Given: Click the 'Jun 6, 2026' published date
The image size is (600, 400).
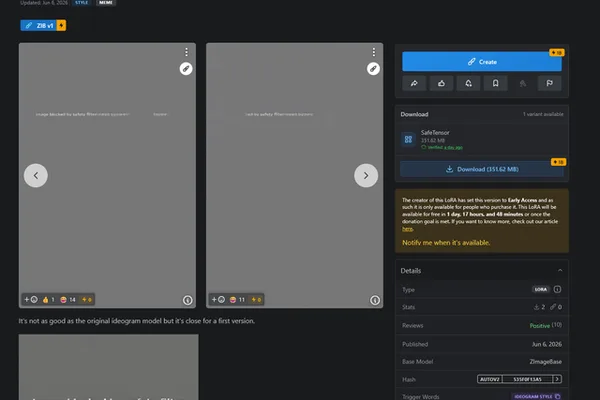Looking at the screenshot, I should 546,344.
